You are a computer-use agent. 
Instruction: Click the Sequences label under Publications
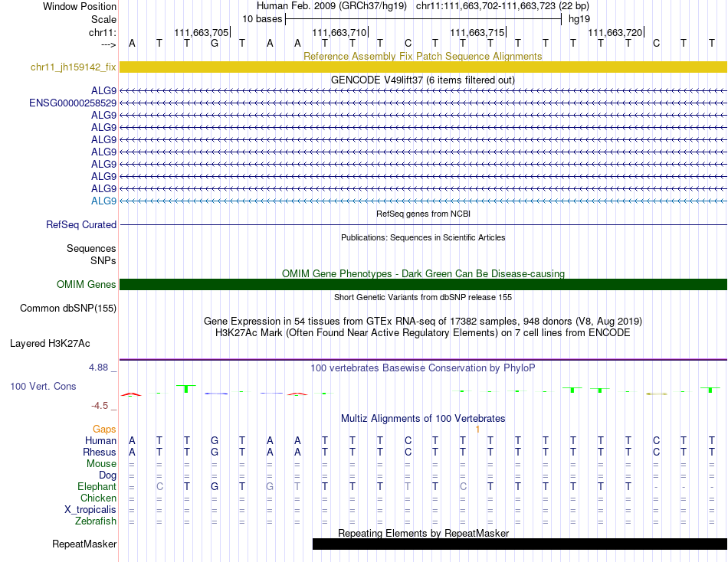pyautogui.click(x=91, y=248)
